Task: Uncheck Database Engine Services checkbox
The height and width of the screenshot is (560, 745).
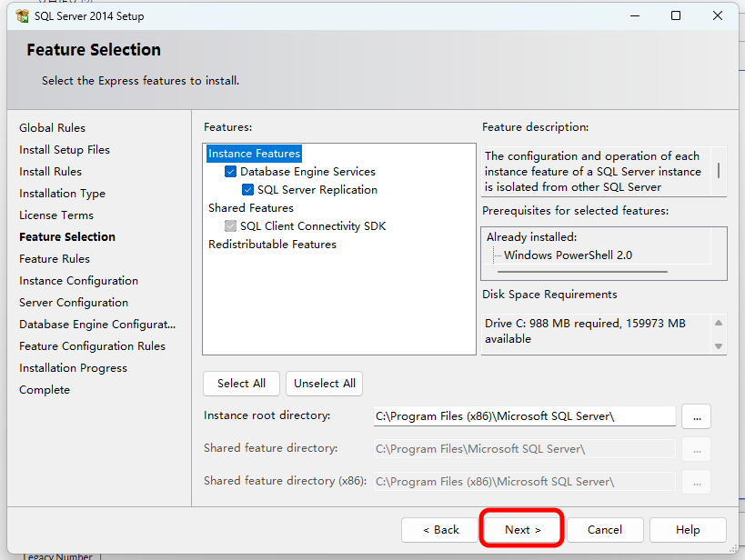Action: pos(231,172)
